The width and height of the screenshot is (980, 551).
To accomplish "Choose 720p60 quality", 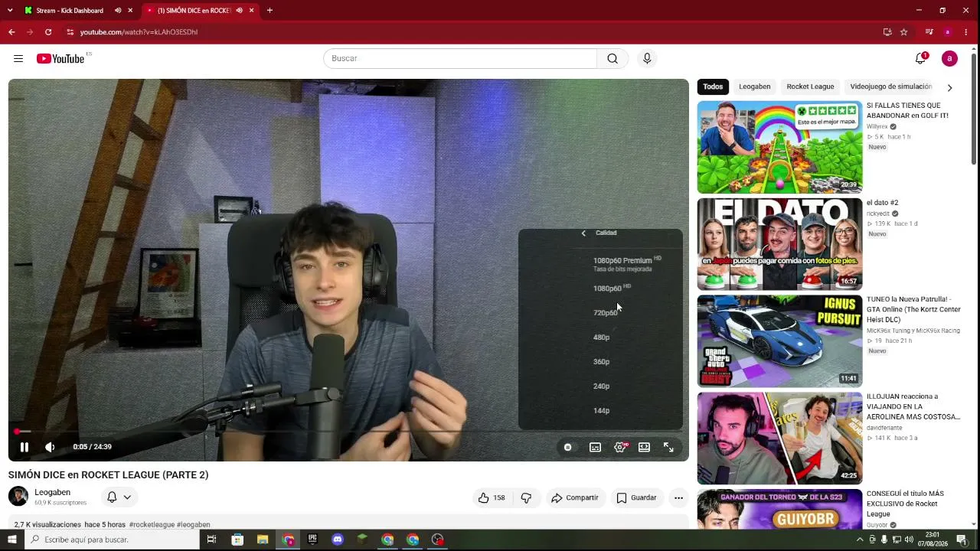I will pyautogui.click(x=600, y=313).
